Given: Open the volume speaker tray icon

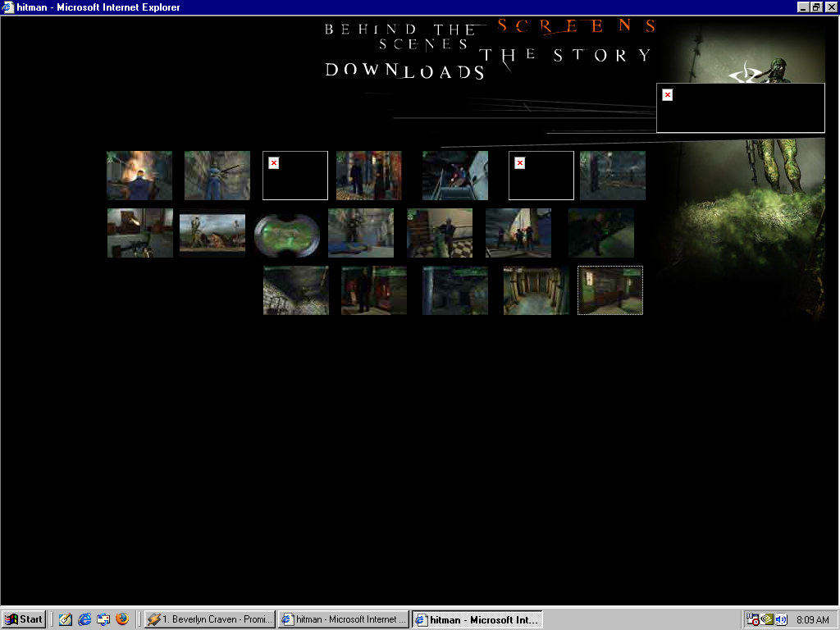Looking at the screenshot, I should (781, 619).
